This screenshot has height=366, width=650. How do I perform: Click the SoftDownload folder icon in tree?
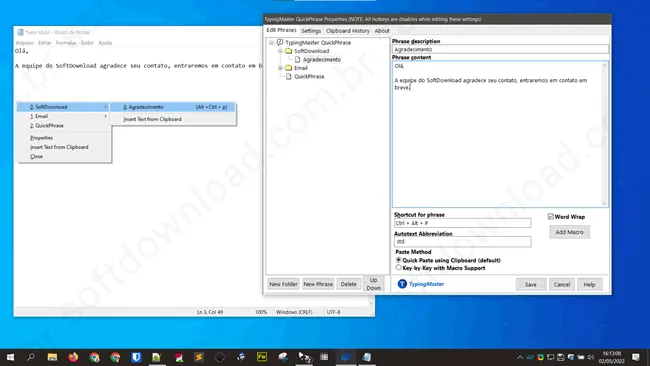coord(289,51)
